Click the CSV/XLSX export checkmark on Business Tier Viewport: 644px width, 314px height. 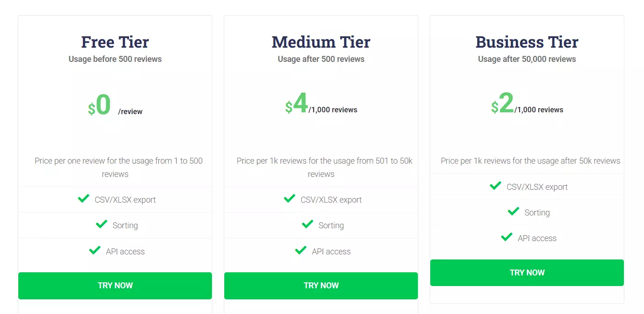coord(495,186)
